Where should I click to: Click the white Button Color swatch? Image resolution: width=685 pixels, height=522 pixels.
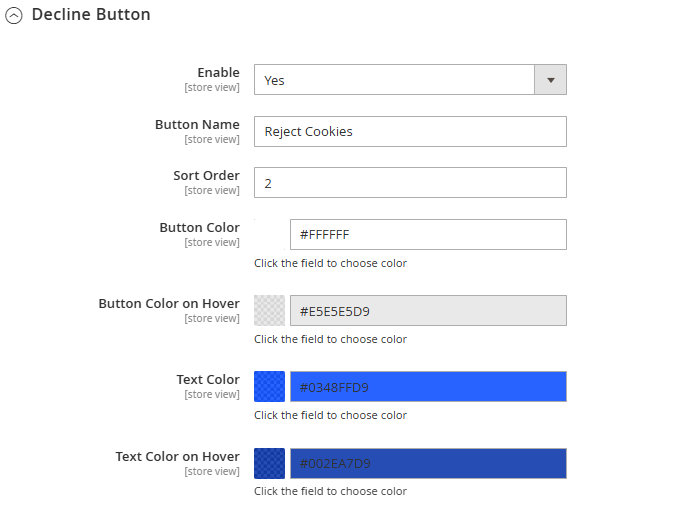270,235
